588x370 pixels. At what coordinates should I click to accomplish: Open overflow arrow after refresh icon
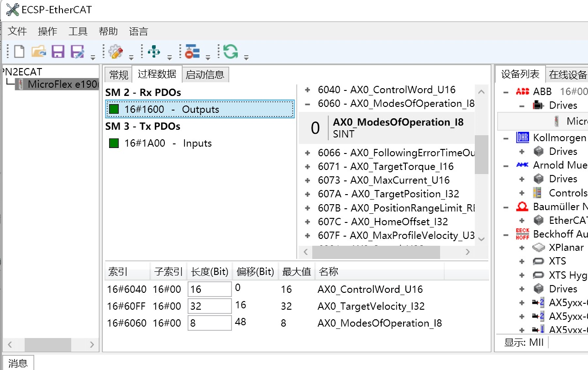(246, 58)
